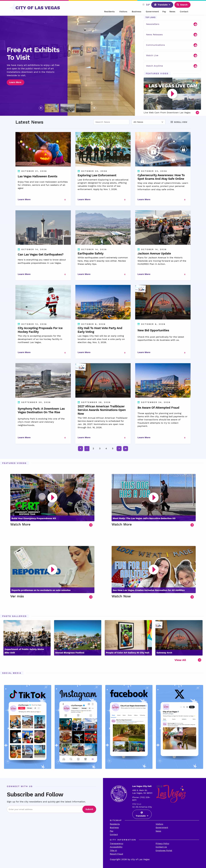This screenshot has width=206, height=868.
Task: Open Learn More for Las Vegas Halloween Events
Action: pos(24,199)
